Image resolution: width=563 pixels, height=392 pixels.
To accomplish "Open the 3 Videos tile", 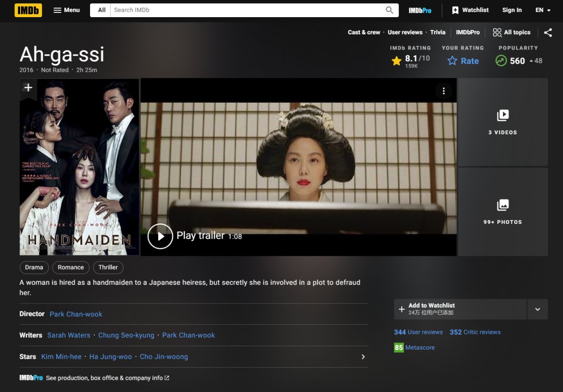I will [503, 122].
